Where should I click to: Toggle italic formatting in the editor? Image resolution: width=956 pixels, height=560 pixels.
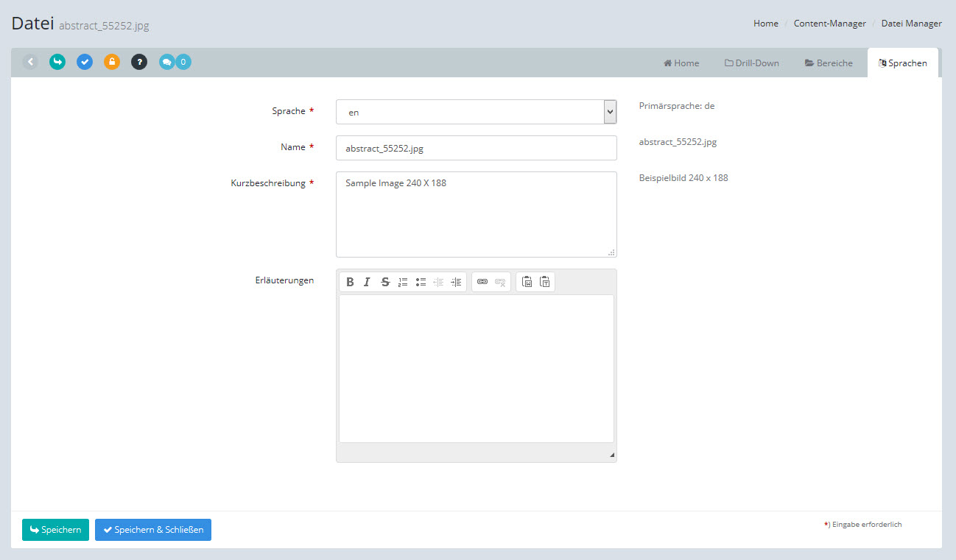[367, 282]
